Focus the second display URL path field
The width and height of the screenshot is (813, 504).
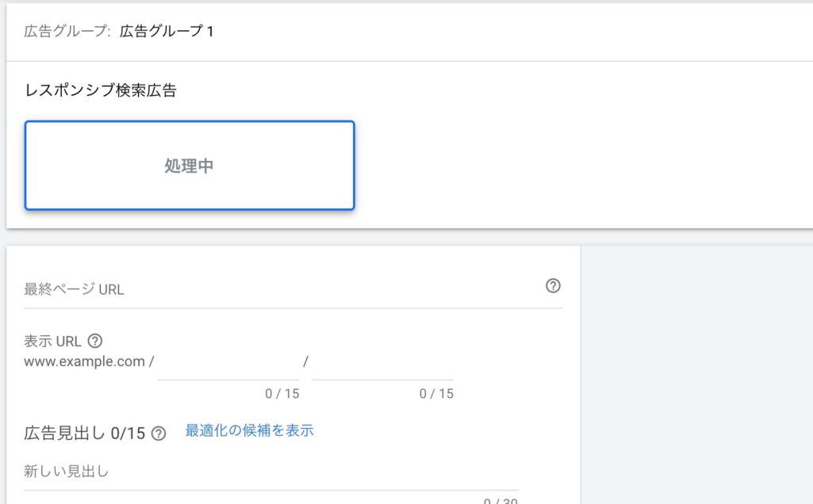pyautogui.click(x=382, y=365)
